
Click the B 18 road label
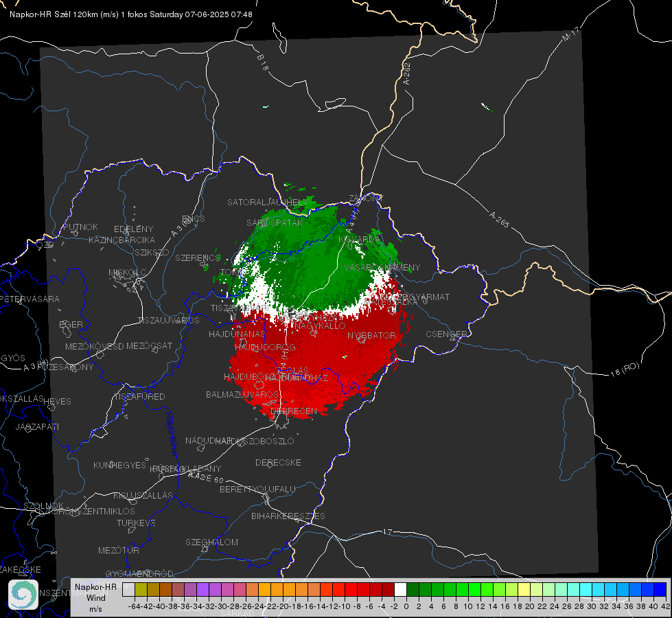[x=262, y=62]
